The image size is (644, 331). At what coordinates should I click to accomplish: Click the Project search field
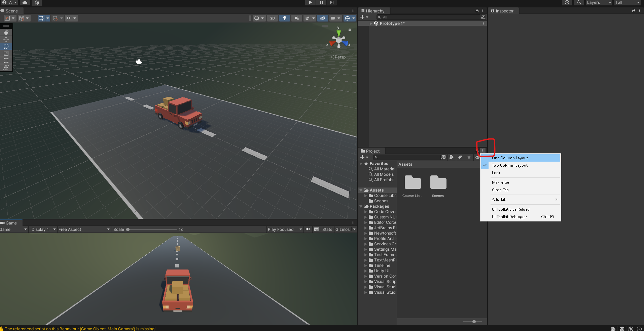(x=406, y=157)
